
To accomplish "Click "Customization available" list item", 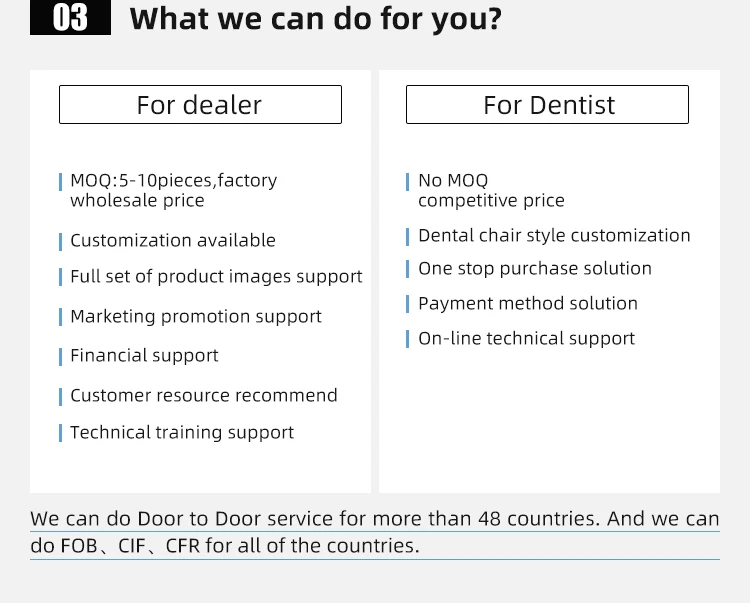I will point(172,240).
